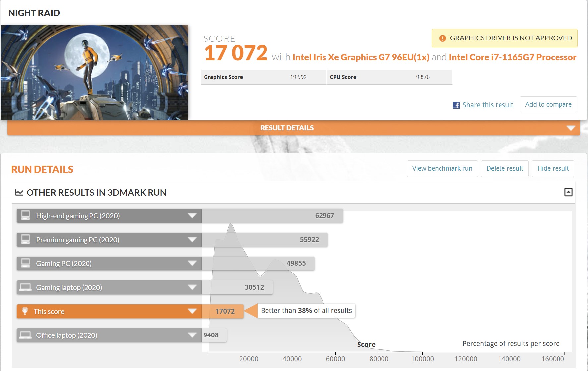Screen dimensions: 588x371
Task: Click the laptop icon on Gaming laptop row
Action: tap(25, 287)
